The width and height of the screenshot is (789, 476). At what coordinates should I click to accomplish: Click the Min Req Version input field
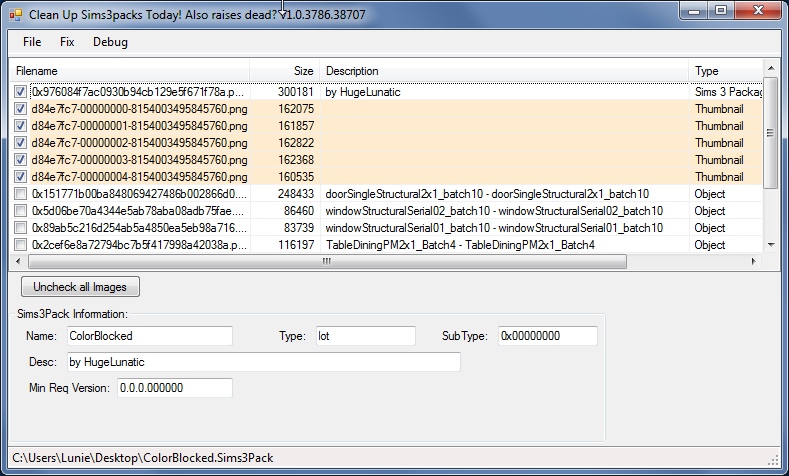[174, 387]
